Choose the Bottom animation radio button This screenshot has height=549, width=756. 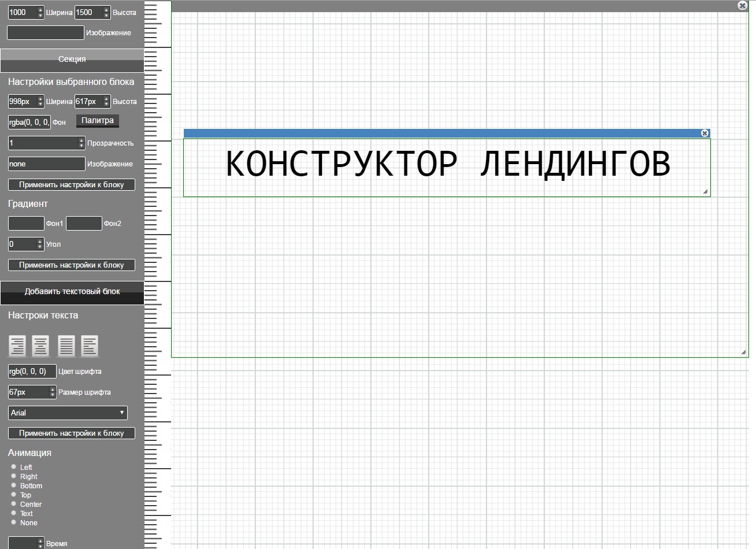coord(13,485)
